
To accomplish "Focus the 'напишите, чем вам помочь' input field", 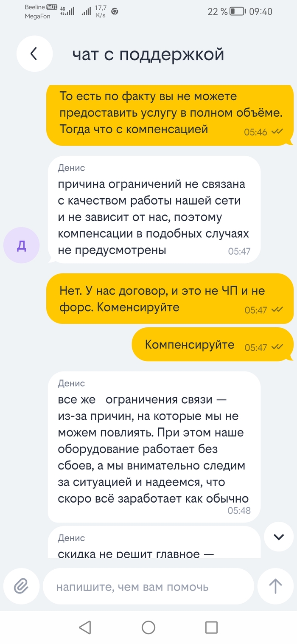I will [148, 587].
